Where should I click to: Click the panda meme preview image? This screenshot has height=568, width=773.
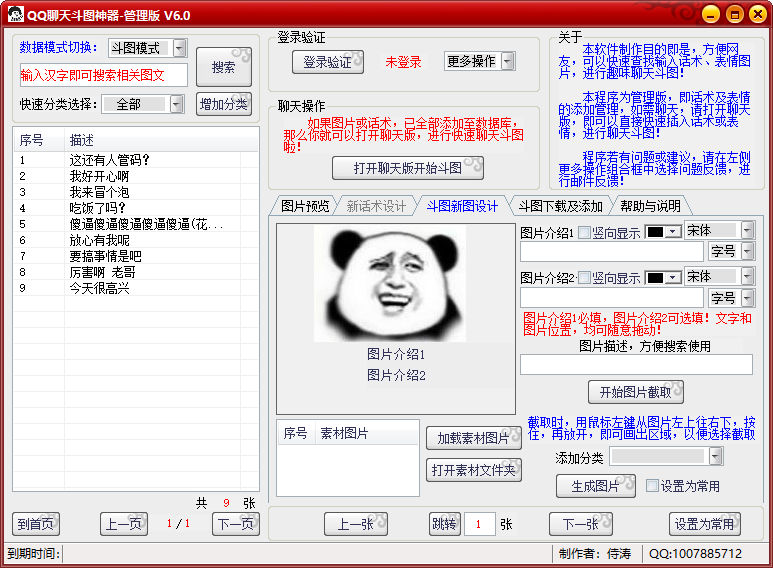[x=390, y=284]
